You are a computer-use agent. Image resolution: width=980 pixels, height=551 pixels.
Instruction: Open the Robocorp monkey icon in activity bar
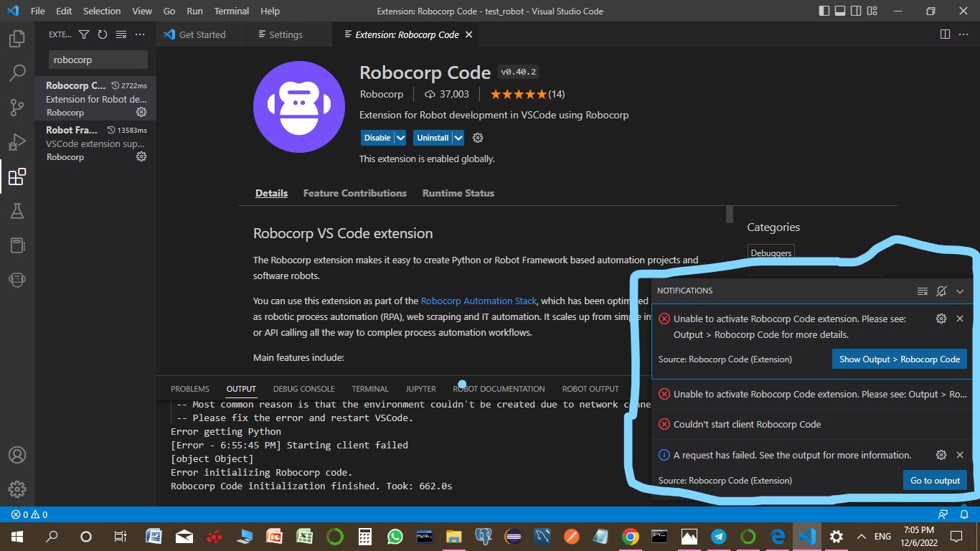(17, 280)
